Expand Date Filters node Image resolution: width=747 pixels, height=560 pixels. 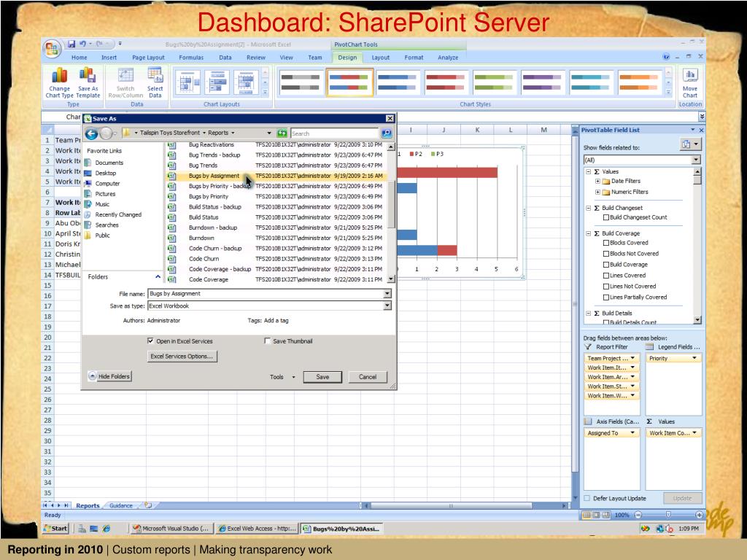click(597, 181)
